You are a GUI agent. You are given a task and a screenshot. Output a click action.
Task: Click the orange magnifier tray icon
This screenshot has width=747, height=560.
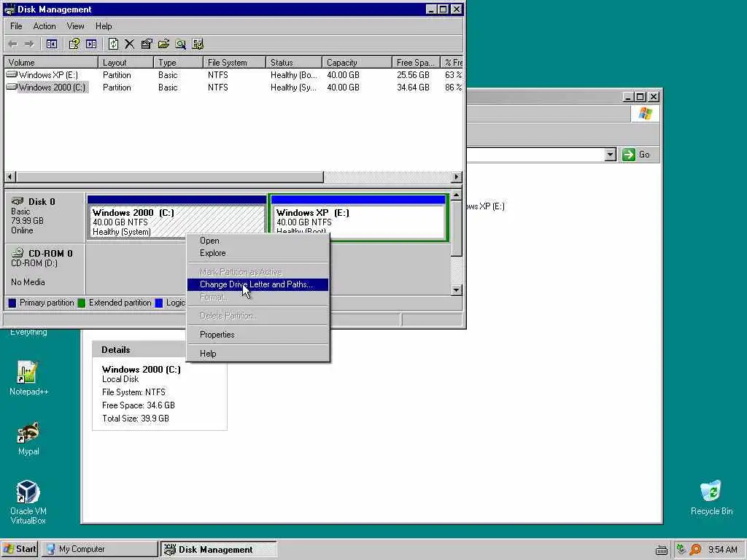[695, 550]
